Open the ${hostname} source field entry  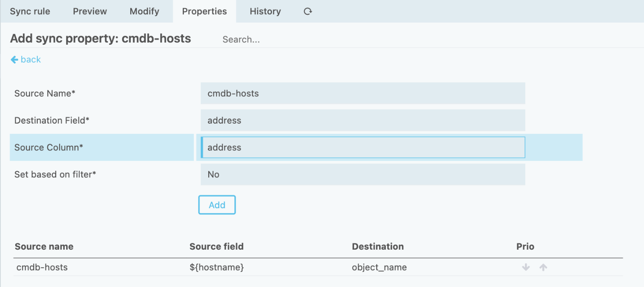pyautogui.click(x=217, y=267)
